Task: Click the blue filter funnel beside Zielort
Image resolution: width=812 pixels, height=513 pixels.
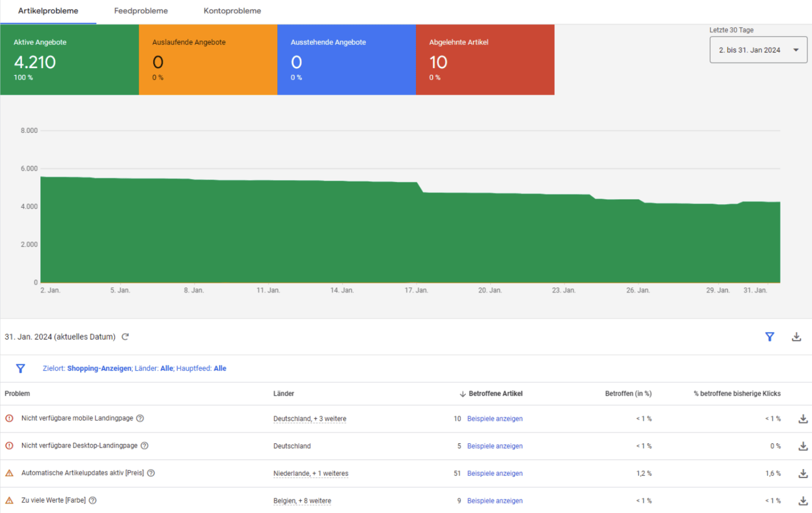Action: (x=20, y=369)
